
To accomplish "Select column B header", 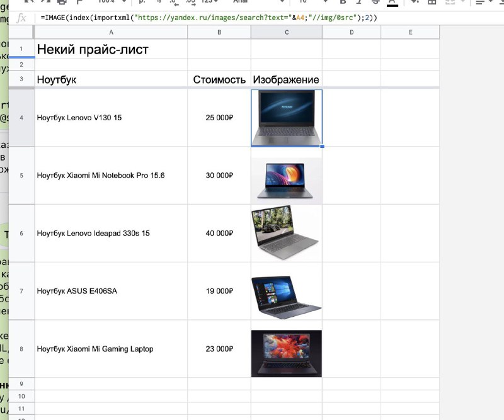I will tap(219, 32).
